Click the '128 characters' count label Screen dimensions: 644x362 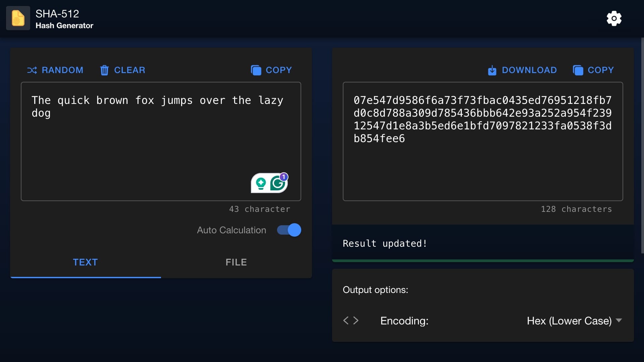click(x=577, y=209)
